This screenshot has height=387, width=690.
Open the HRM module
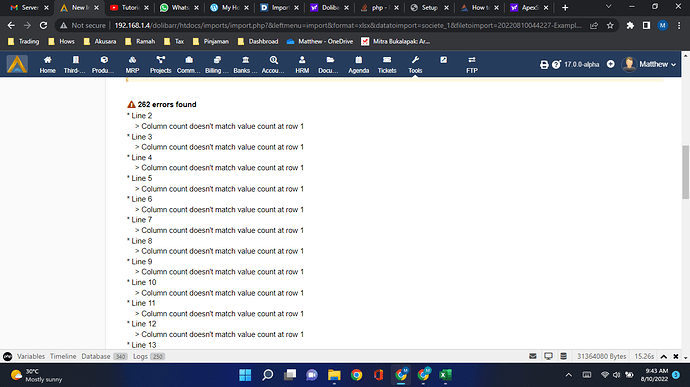pos(302,64)
